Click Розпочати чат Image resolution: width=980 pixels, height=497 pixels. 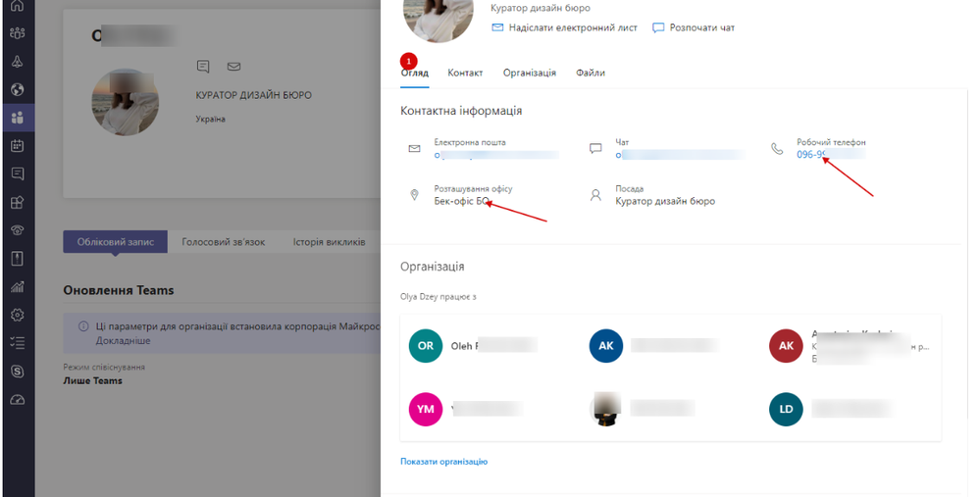[694, 27]
